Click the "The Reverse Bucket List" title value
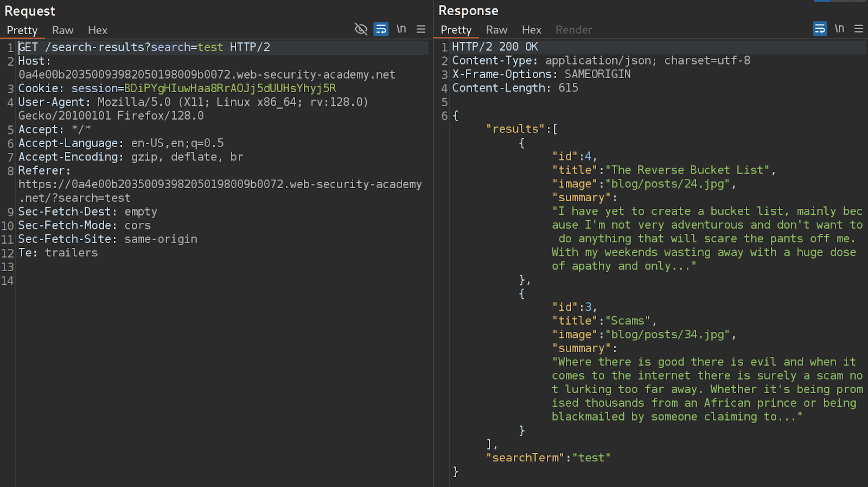Image resolution: width=868 pixels, height=487 pixels. pyautogui.click(x=687, y=170)
